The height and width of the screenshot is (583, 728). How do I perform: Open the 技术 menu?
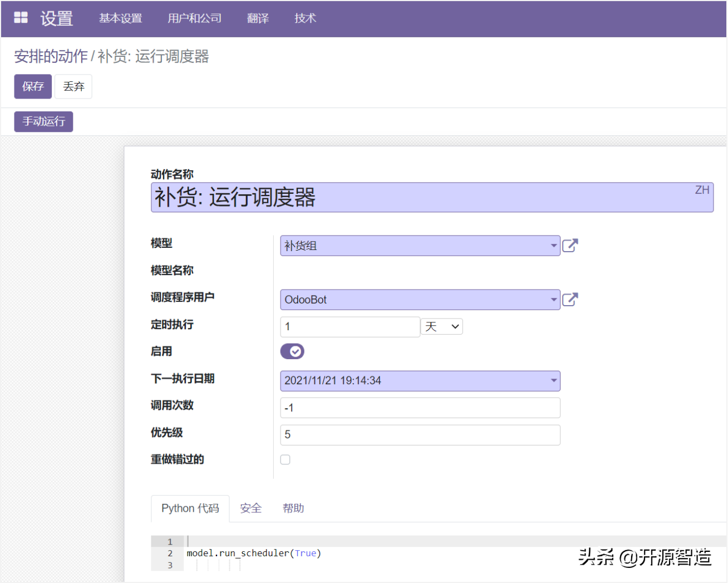pyautogui.click(x=305, y=18)
